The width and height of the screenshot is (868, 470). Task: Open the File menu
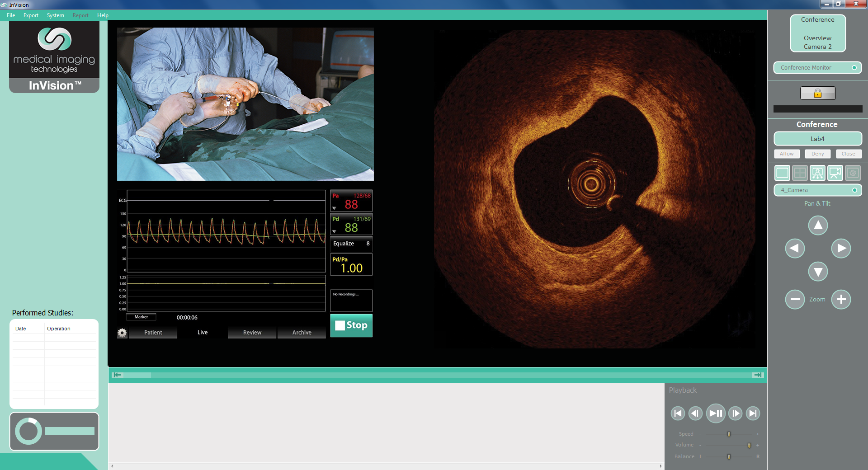click(x=11, y=15)
